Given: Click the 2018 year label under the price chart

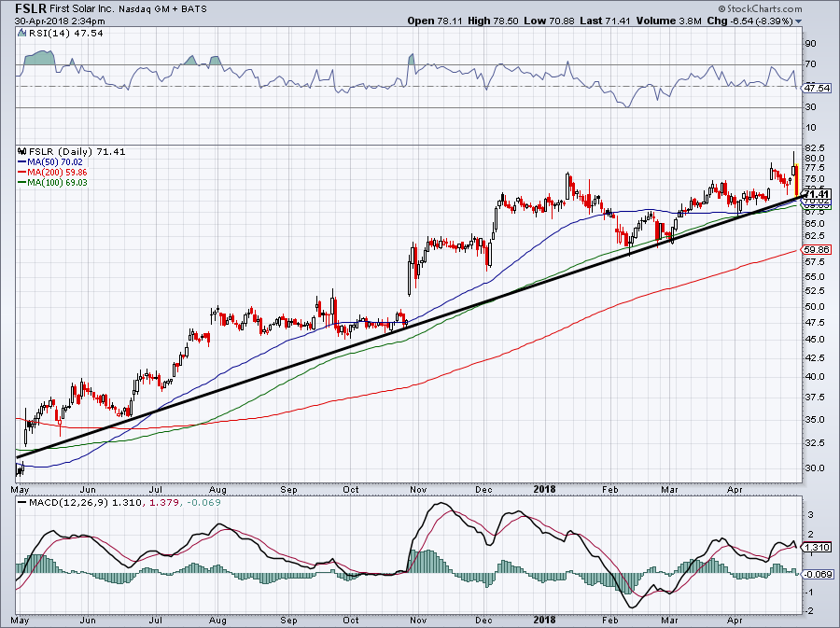Looking at the screenshot, I should [x=545, y=489].
